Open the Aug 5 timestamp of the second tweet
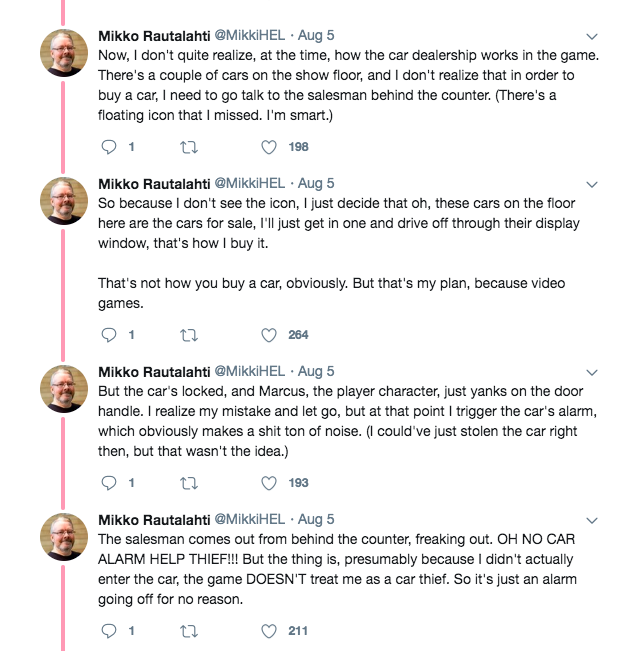 316,184
